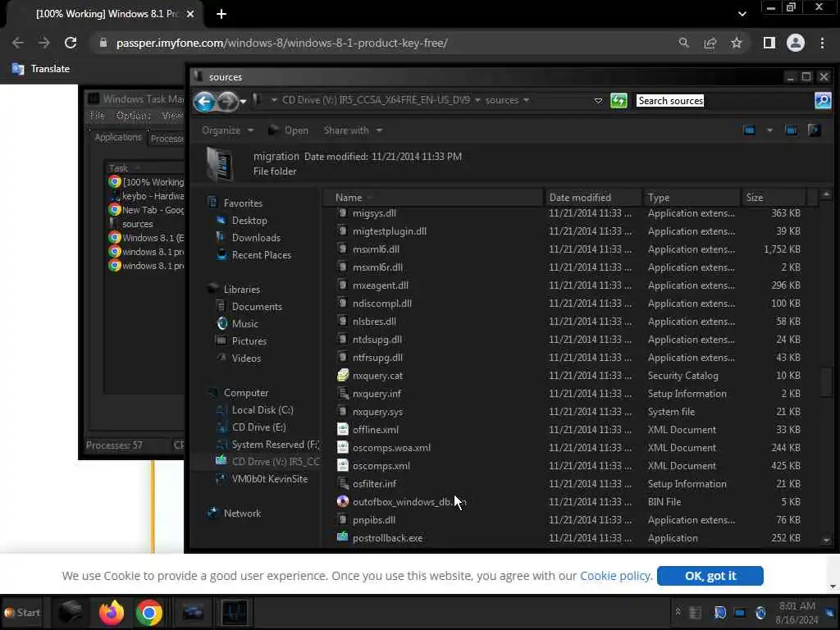840x630 pixels.
Task: Open Downloads in navigation pane
Action: click(256, 237)
